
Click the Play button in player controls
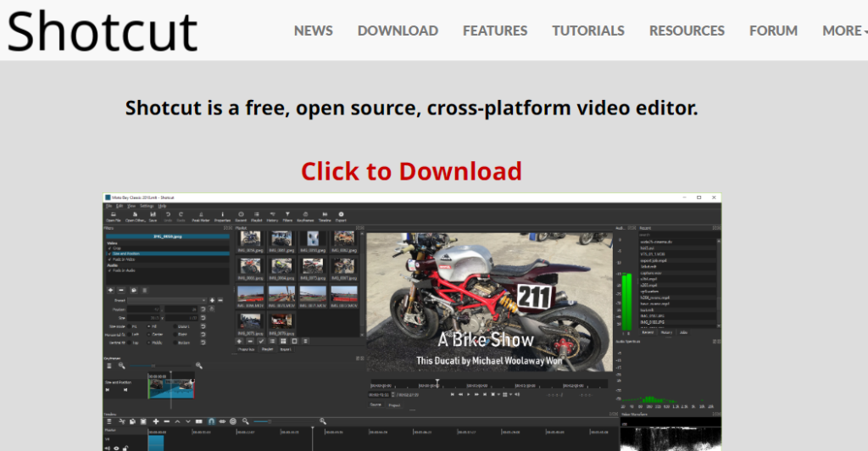(468, 394)
